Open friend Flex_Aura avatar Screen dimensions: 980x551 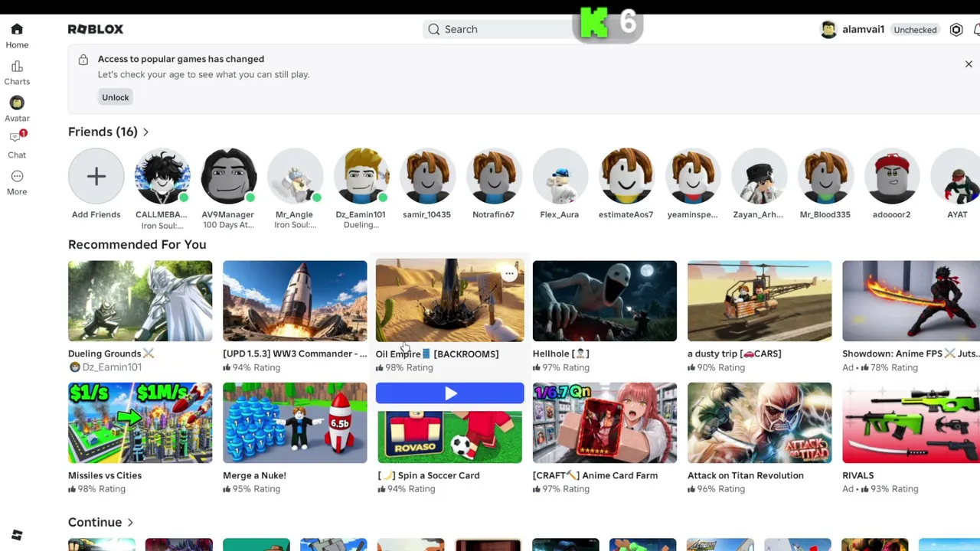[560, 177]
